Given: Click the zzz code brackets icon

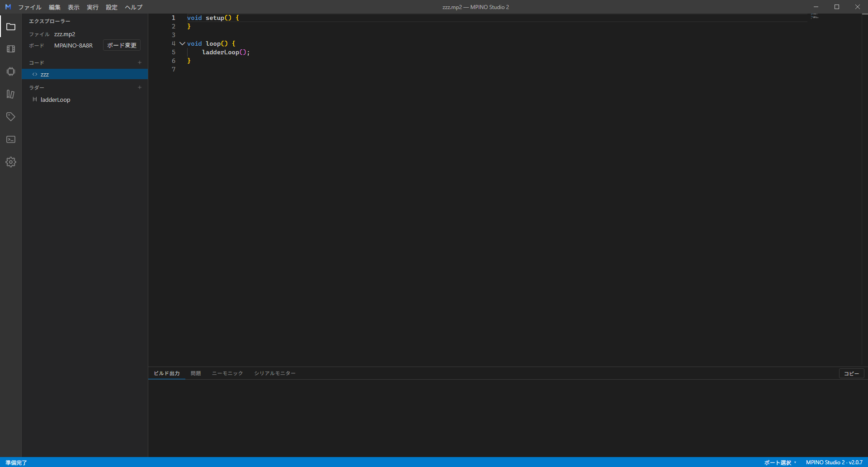Looking at the screenshot, I should (x=35, y=74).
